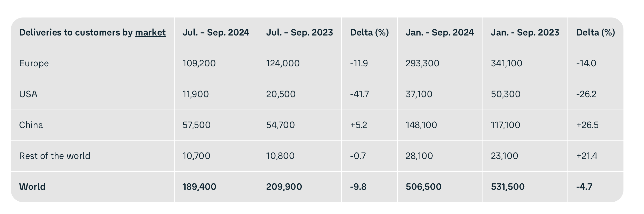Click the USA row label
Image resolution: width=644 pixels, height=214 pixels.
pos(28,94)
